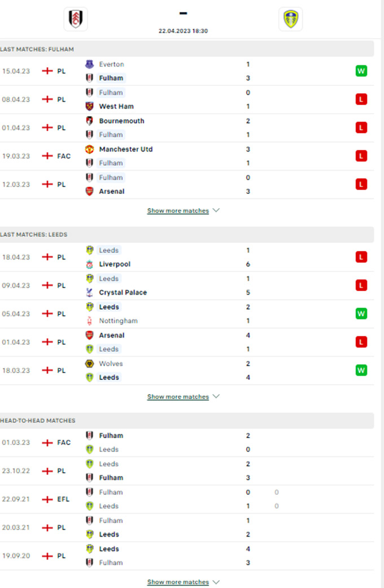Open the Nottingham team link
Image resolution: width=384 pixels, height=588 pixels.
pos(118,321)
